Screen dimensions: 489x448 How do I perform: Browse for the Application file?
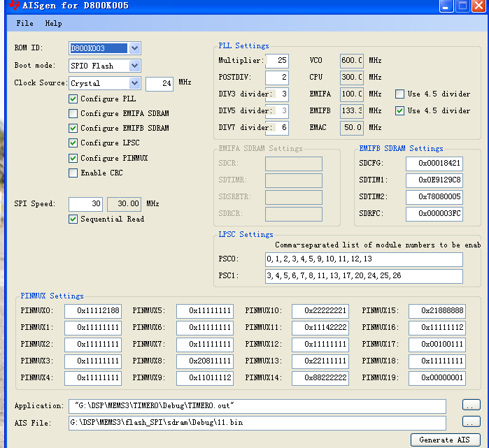tap(471, 405)
